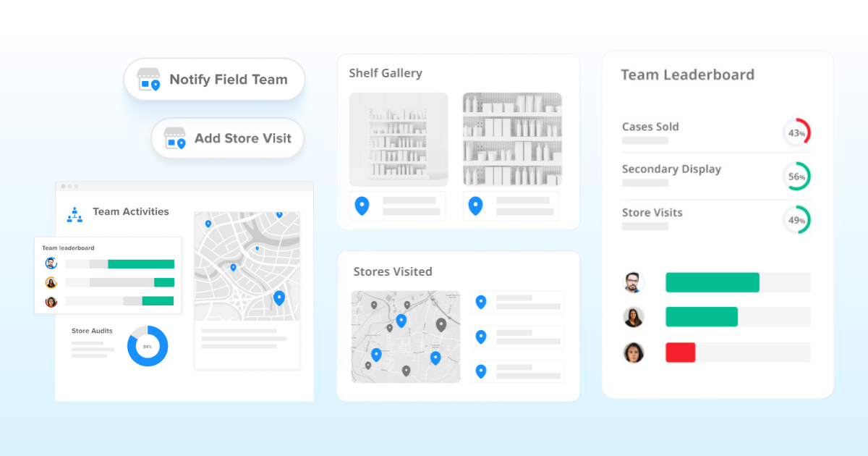Click location pin under first shelf photo
Image resolution: width=868 pixels, height=456 pixels.
[x=362, y=206]
